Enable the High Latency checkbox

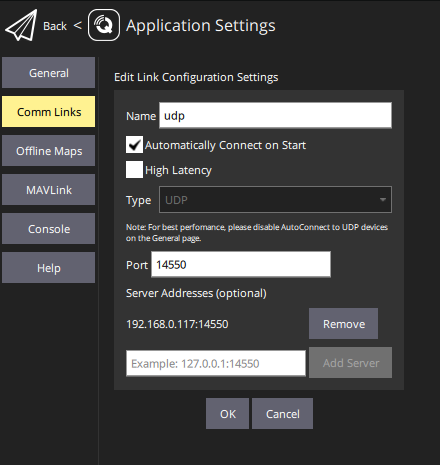click(x=134, y=170)
